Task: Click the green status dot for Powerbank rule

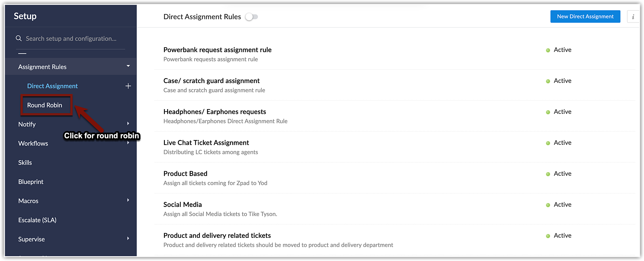Action: click(x=548, y=50)
